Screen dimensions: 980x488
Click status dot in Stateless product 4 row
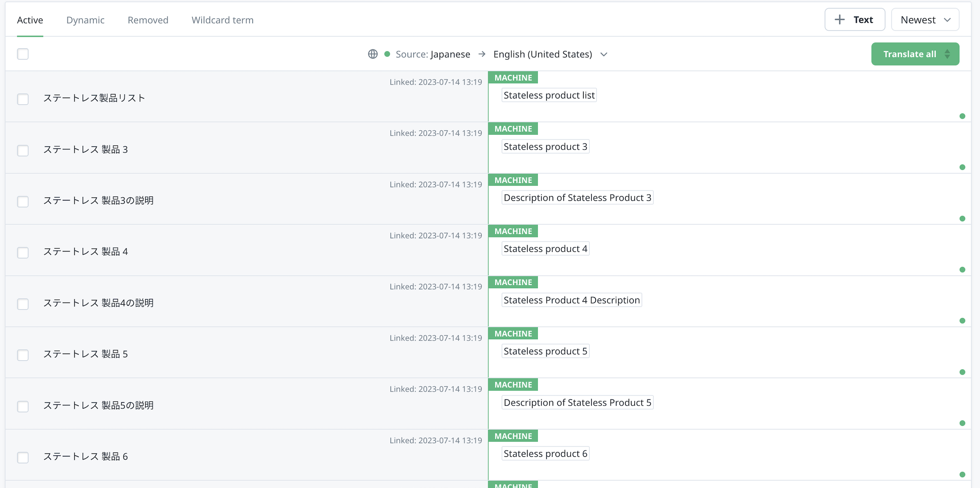coord(962,270)
